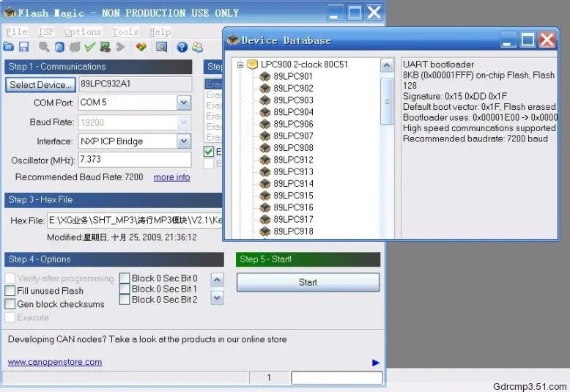Image resolution: width=570 pixels, height=392 pixels.
Task: Open the Interface NXP ICP Bridge dropdown
Action: (184, 141)
